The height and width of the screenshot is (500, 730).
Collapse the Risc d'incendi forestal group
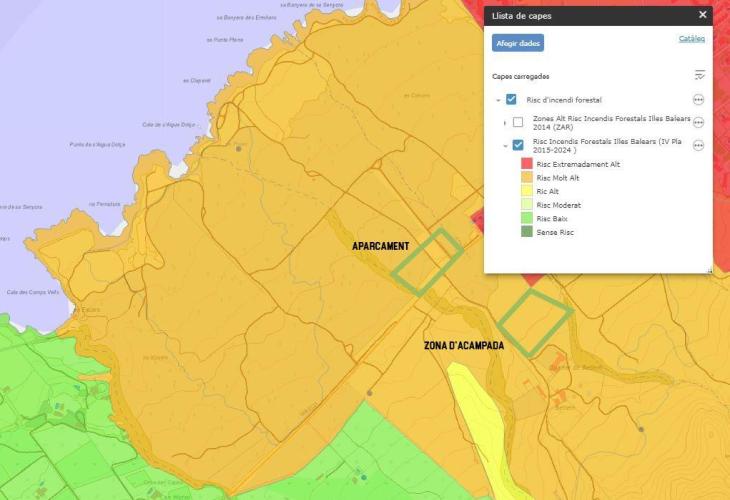tap(497, 100)
